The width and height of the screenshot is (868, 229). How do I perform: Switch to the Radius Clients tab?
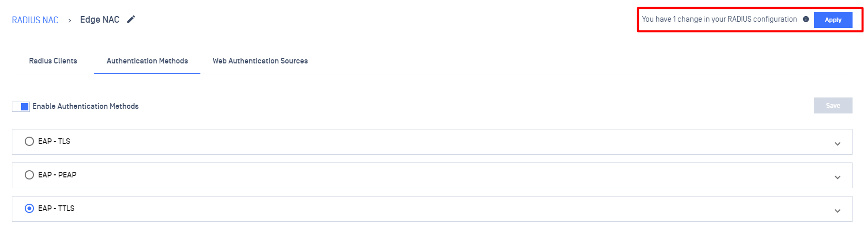pyautogui.click(x=53, y=61)
